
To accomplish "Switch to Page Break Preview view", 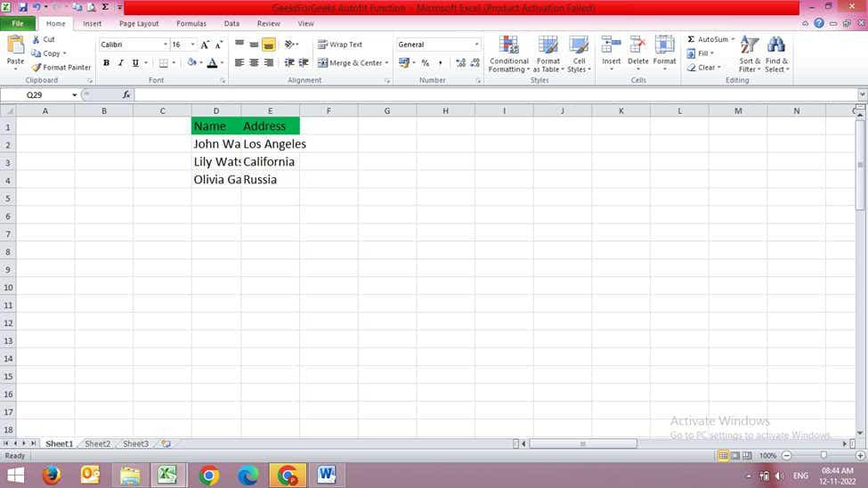I will 747,455.
